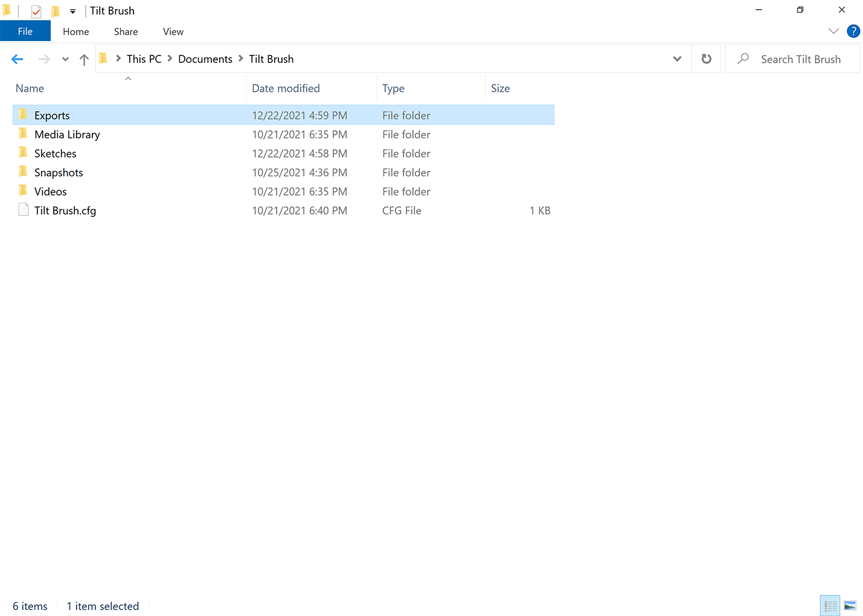Click Tilt Brush in the breadcrumb path
This screenshot has width=863, height=616.
tap(271, 59)
